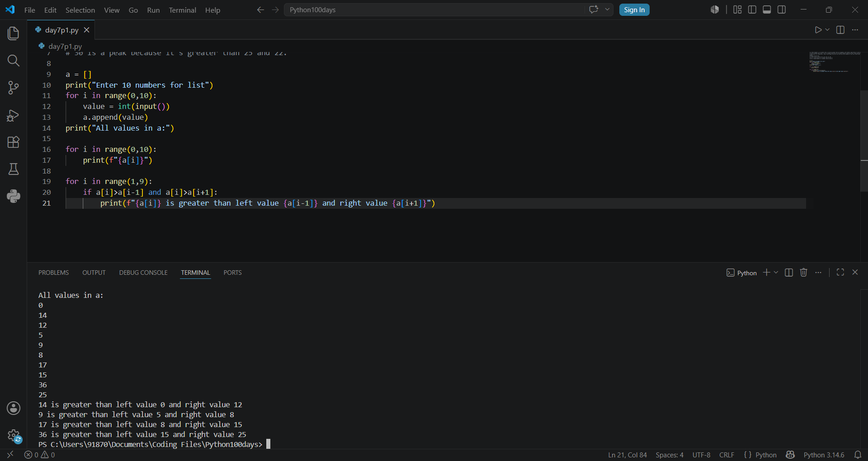This screenshot has width=868, height=461.
Task: Toggle the bottom Panel visibility
Action: pos(767,9)
